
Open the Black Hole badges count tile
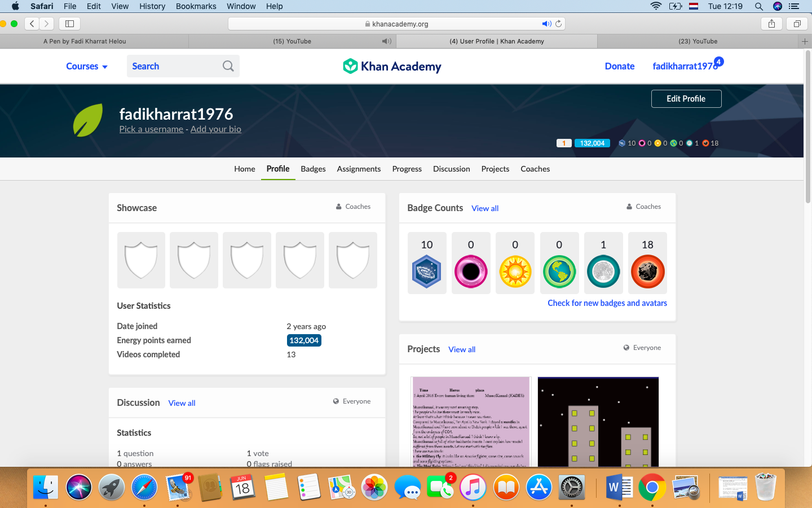(471, 263)
